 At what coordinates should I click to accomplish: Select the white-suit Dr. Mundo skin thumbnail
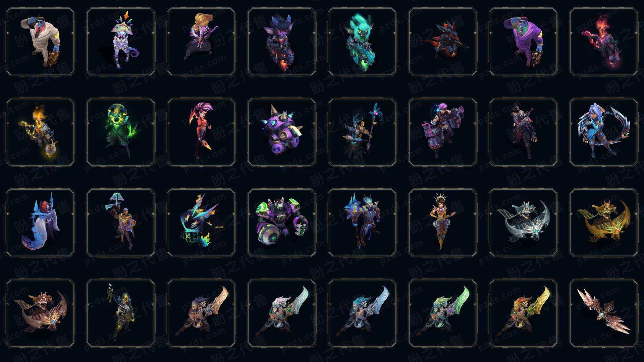tap(40, 42)
